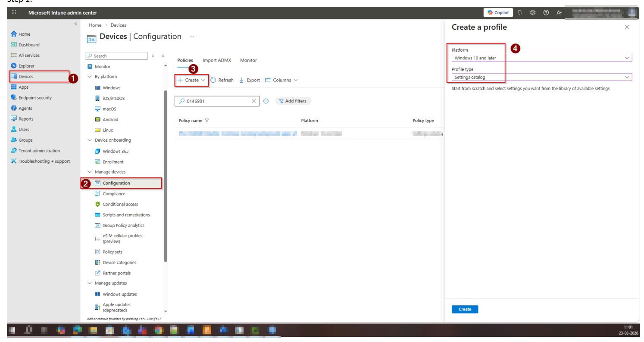Screen dimensions: 644x342
Task: Click the Export toolbar button
Action: [x=250, y=80]
